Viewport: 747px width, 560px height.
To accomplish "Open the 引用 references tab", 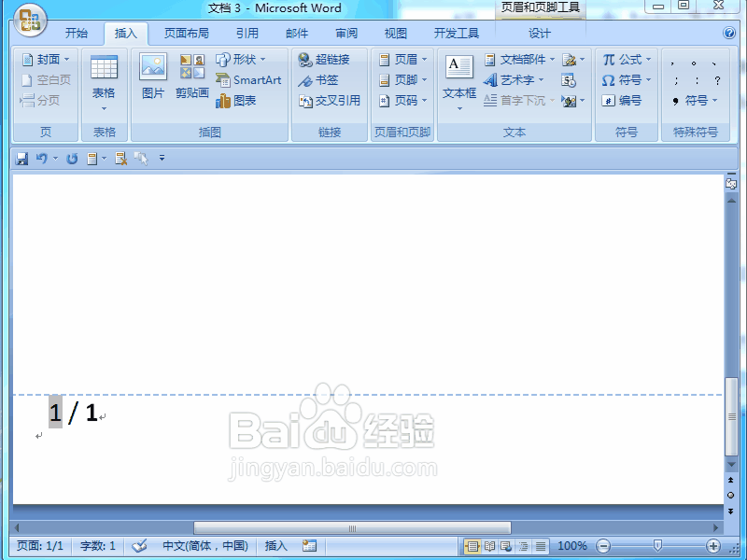I will [247, 34].
